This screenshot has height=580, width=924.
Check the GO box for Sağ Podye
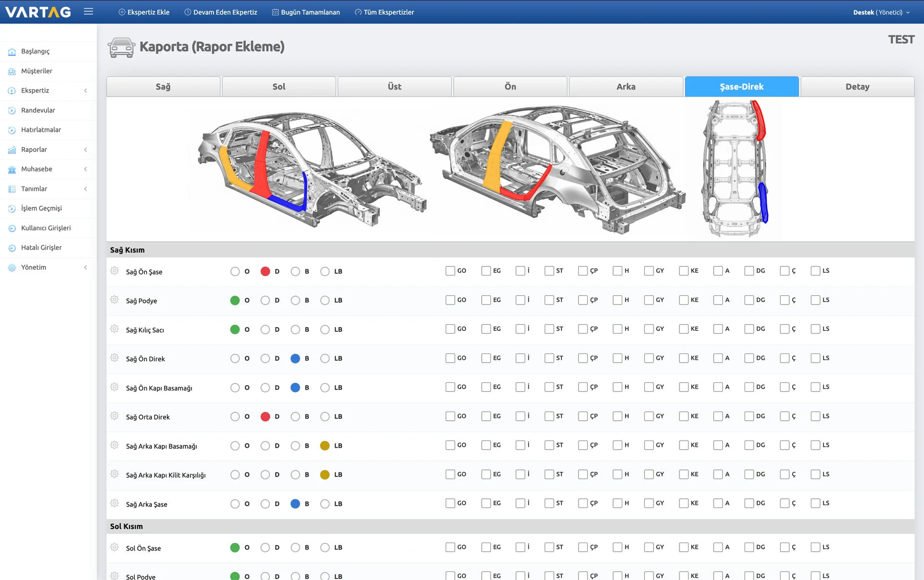click(450, 300)
